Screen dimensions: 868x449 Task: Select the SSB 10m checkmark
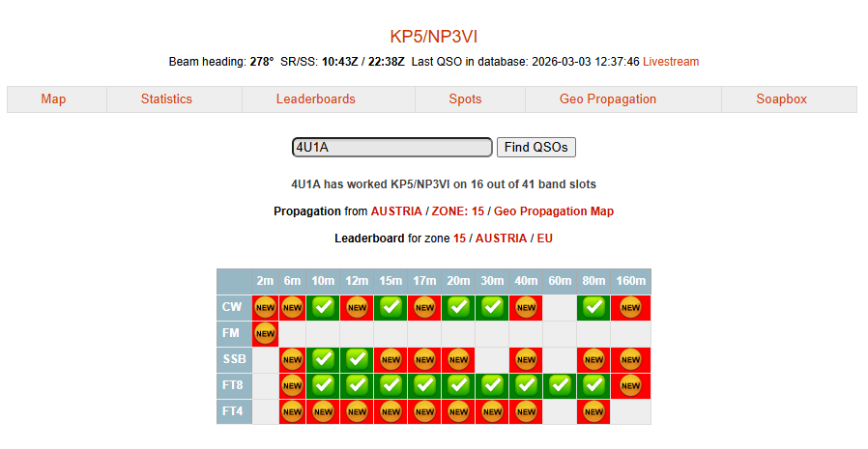323,359
